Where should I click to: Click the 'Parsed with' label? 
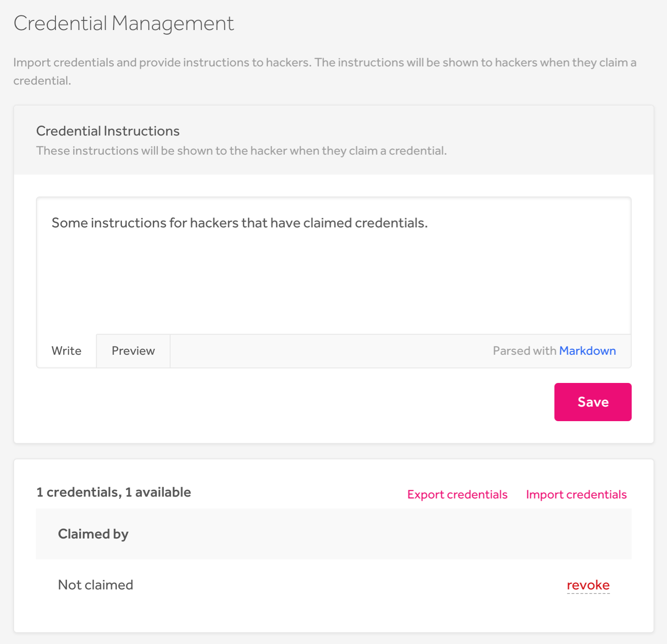click(x=524, y=351)
